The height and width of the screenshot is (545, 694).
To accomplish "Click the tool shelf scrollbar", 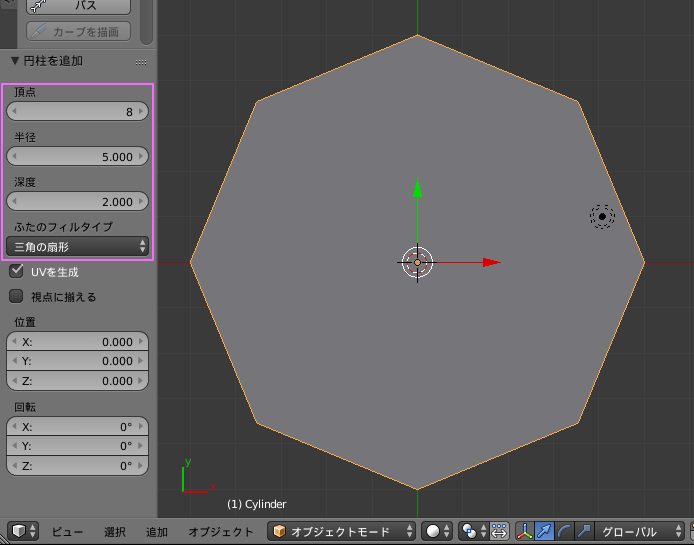I will pos(147,21).
